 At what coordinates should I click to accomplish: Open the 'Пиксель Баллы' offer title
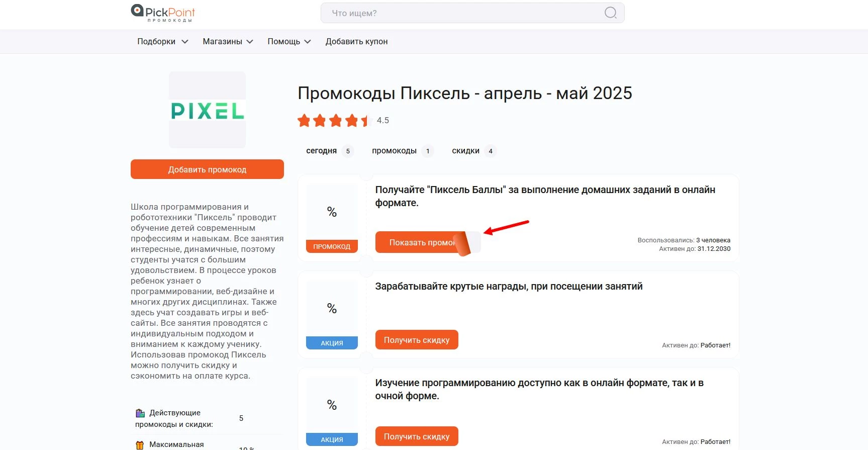coord(545,196)
